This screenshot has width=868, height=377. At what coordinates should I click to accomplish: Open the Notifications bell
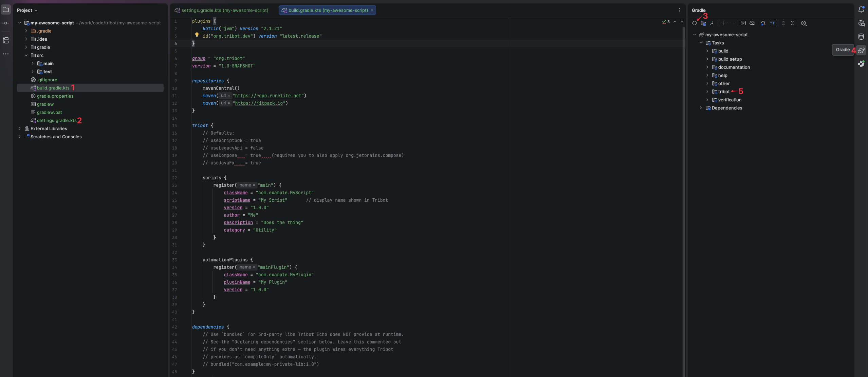tap(861, 9)
